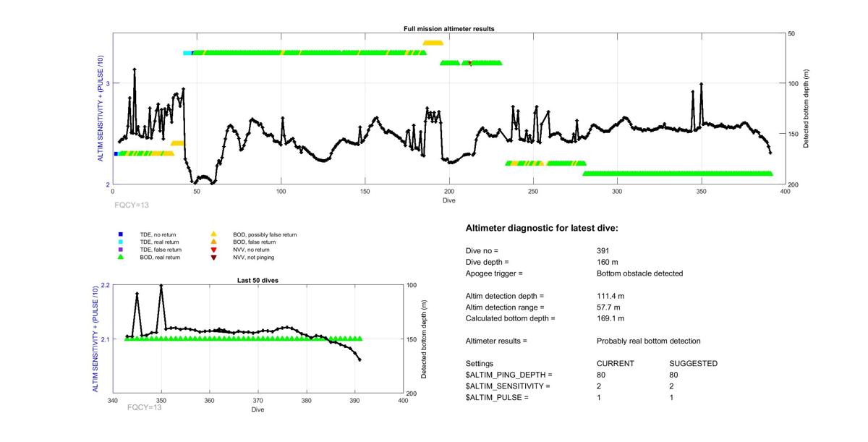
Task: Click the calculated bottom depth value "169.1 m"
Action: click(x=611, y=318)
